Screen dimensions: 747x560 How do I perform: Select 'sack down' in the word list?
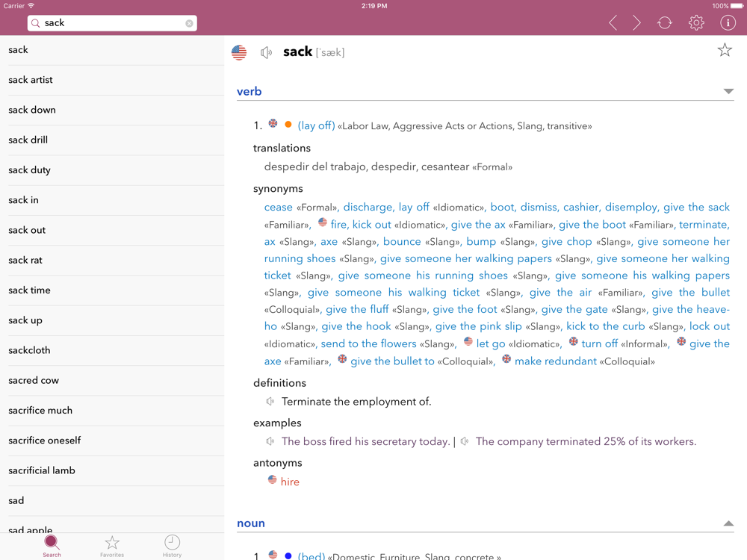[112, 110]
